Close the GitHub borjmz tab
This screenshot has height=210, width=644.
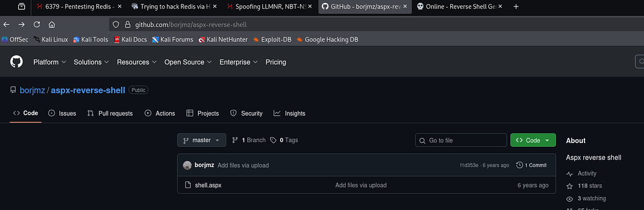[405, 6]
